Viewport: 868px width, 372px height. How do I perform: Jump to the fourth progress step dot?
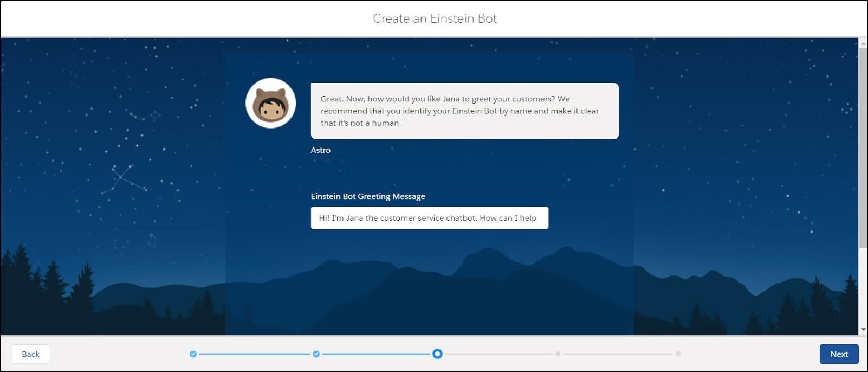558,354
